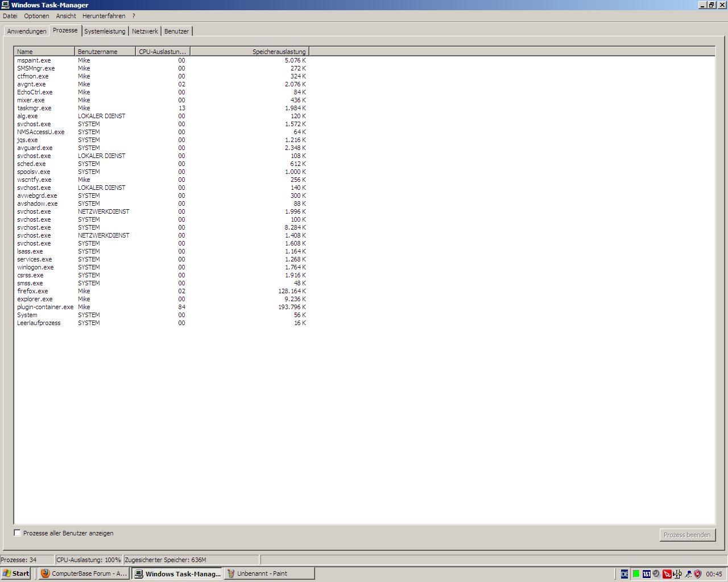
Task: Click the Prozess beenden button
Action: (687, 535)
